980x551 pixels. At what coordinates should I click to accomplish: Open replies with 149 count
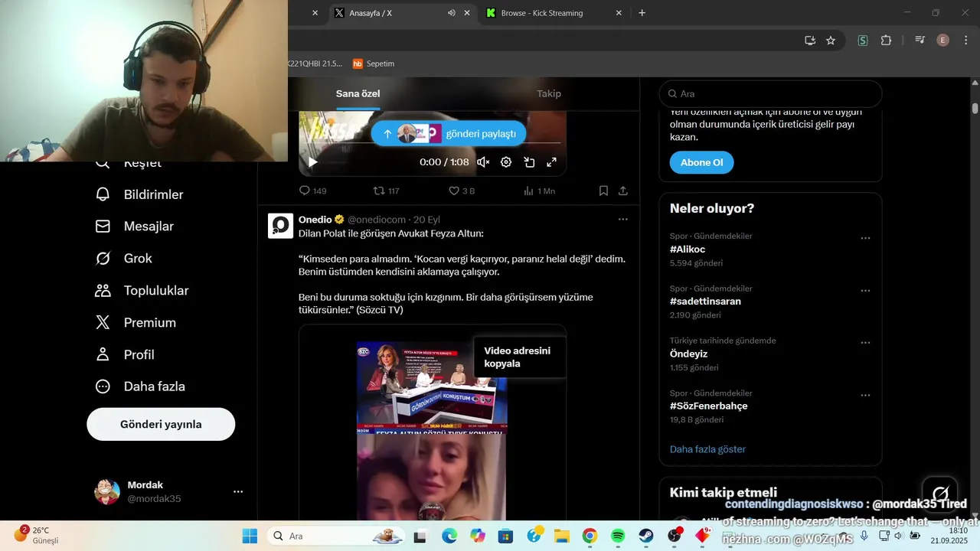(x=312, y=191)
